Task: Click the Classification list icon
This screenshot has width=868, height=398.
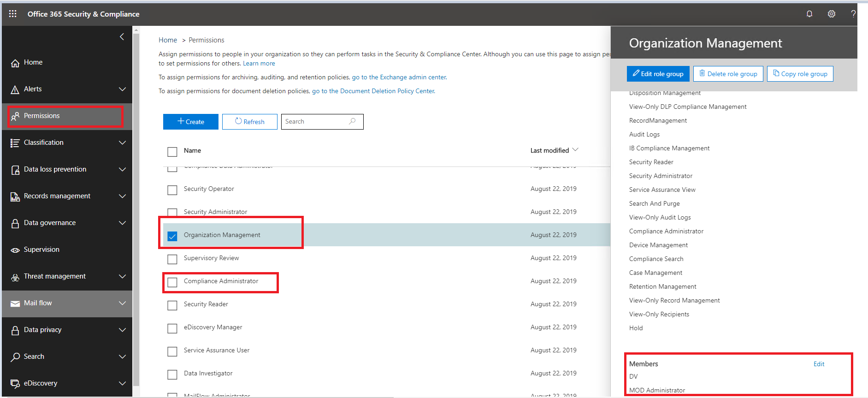Action: 15,143
